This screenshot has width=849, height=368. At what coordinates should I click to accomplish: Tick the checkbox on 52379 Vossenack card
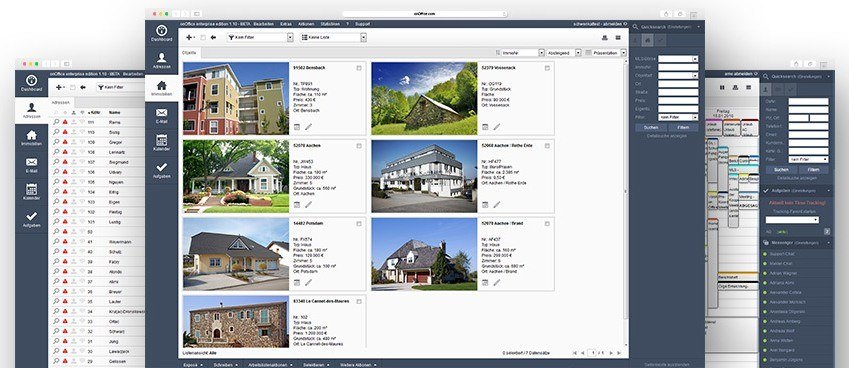[547, 68]
